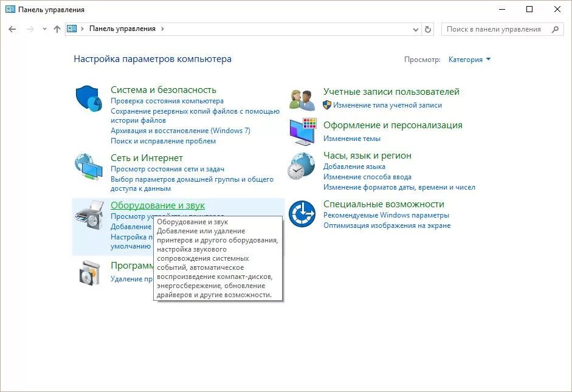
Task: Open Система и безопасность category
Action: [x=164, y=90]
